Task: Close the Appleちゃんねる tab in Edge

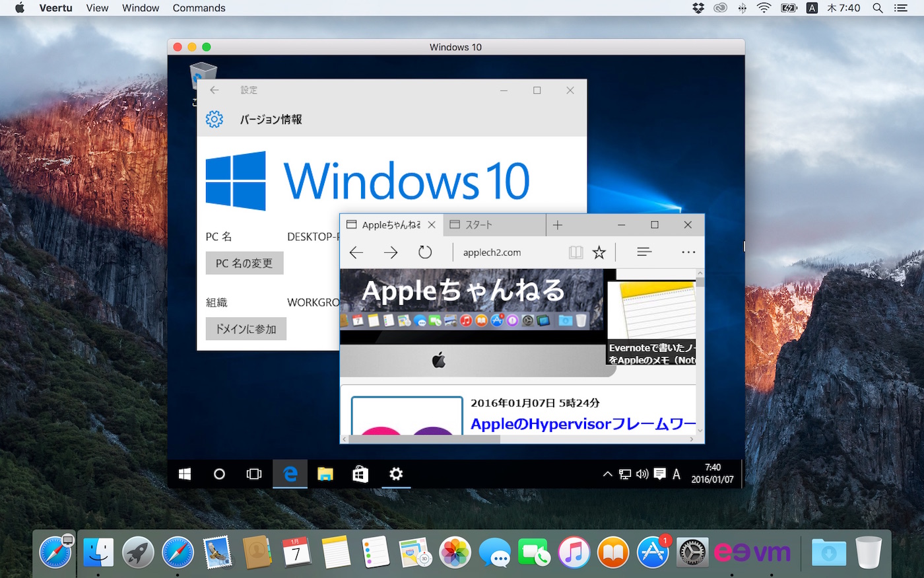Action: tap(432, 225)
